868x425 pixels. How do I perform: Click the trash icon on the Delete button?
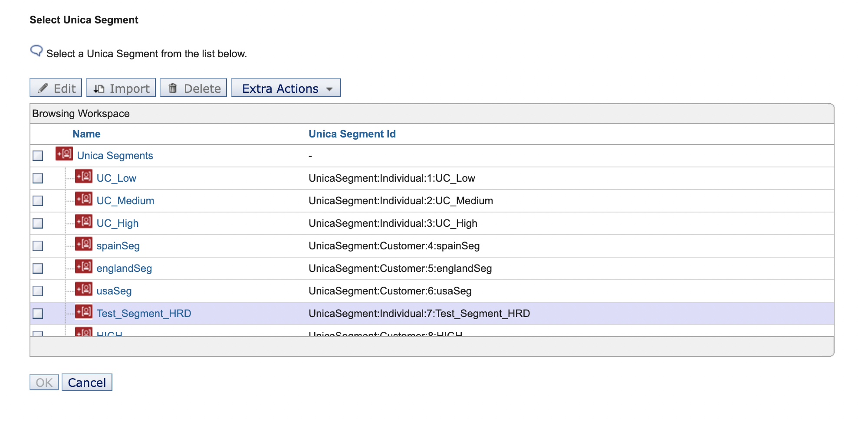tap(173, 88)
